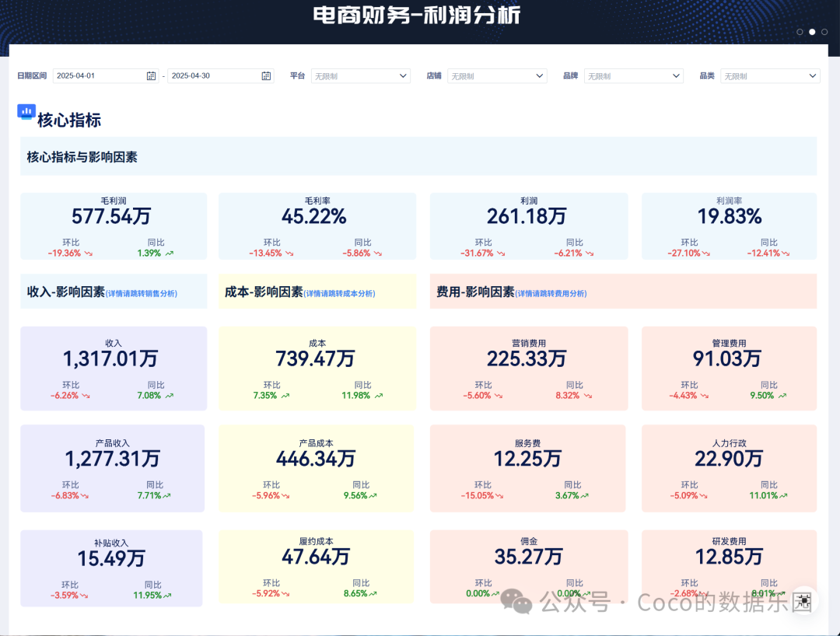Select the second (active) carousel page dot
This screenshot has width=840, height=636.
pos(812,32)
